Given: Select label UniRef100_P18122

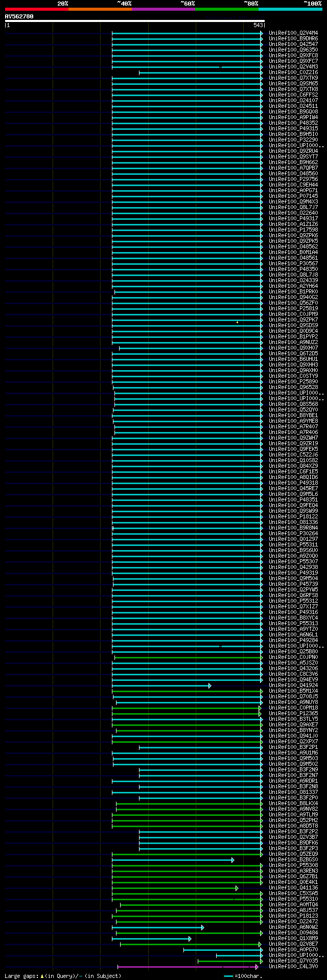Looking at the screenshot, I should 293,516.
